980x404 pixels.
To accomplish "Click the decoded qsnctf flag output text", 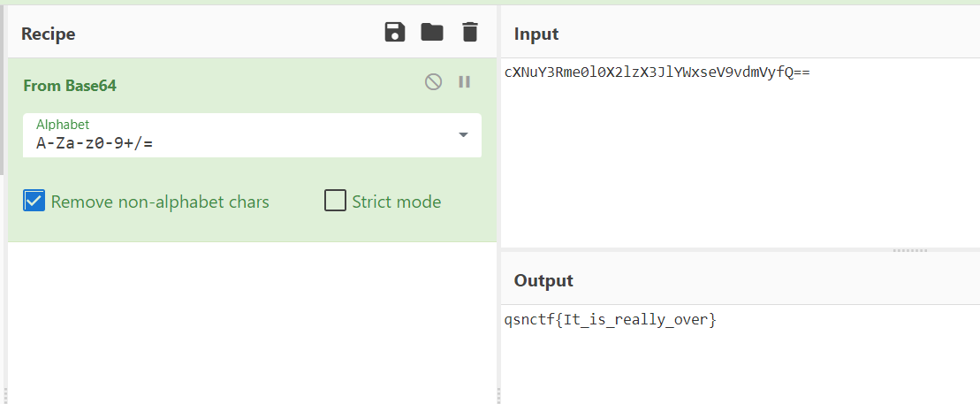I will pyautogui.click(x=610, y=319).
